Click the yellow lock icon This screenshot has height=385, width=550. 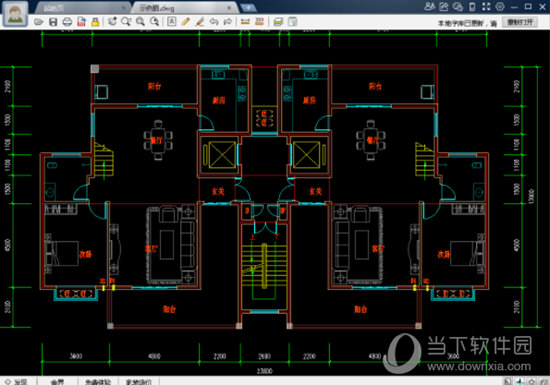point(95,22)
